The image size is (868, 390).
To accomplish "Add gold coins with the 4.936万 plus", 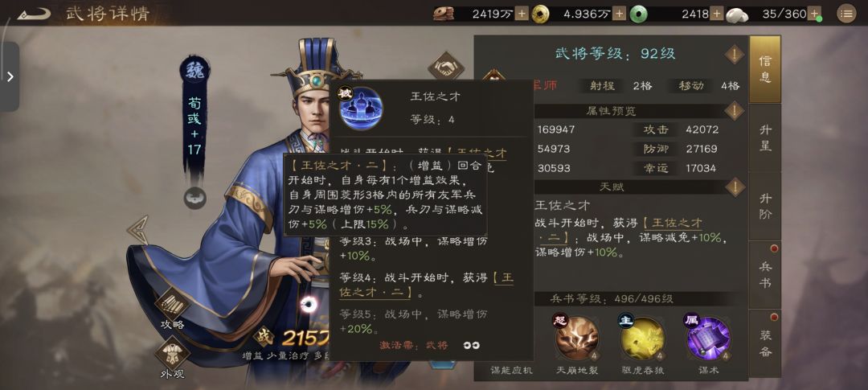I will (x=619, y=14).
